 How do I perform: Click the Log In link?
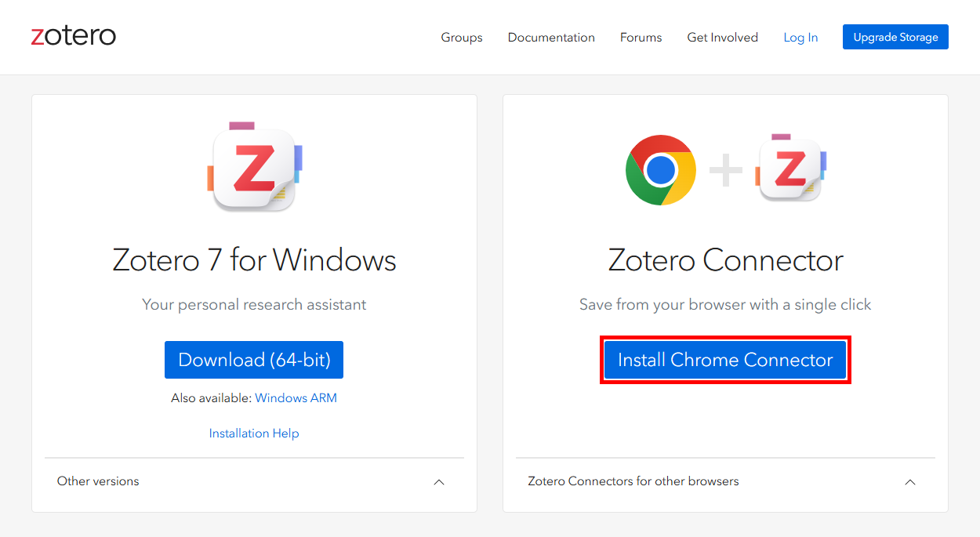point(800,38)
